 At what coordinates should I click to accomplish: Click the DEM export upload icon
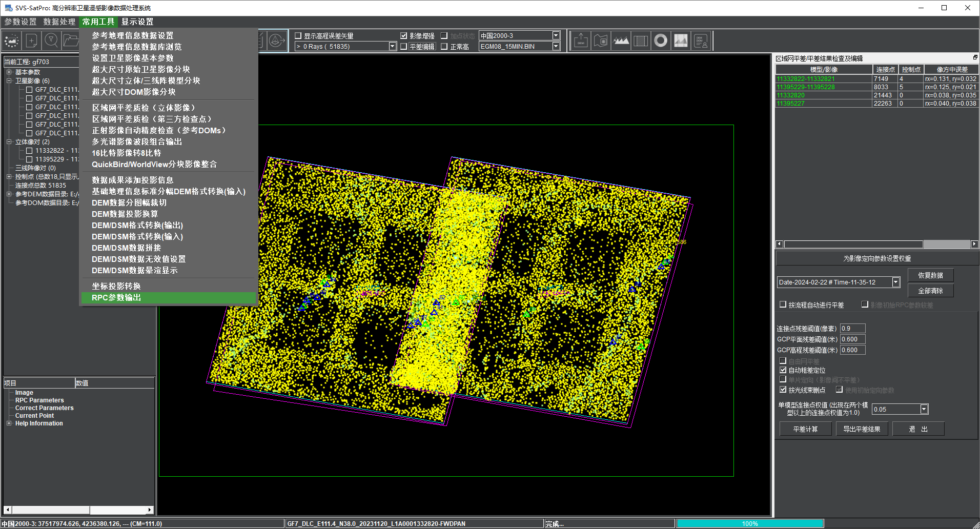(x=581, y=41)
